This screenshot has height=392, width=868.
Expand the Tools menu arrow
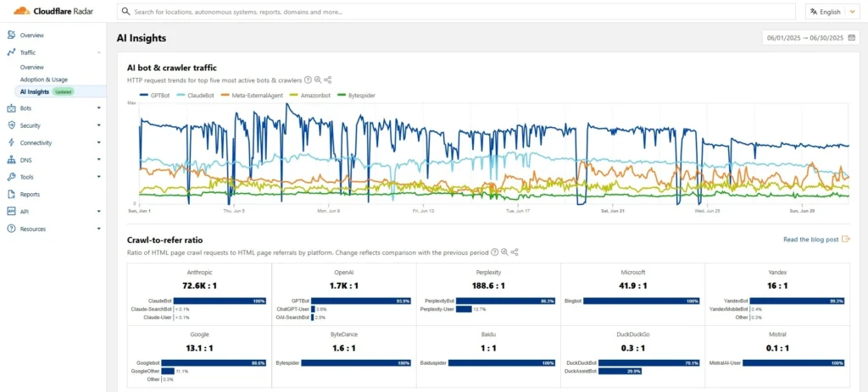point(98,177)
